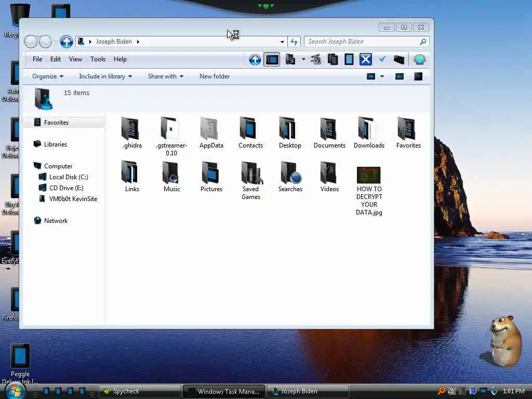Open the view options dropdown arrow
The image size is (532, 399).
pyautogui.click(x=382, y=76)
